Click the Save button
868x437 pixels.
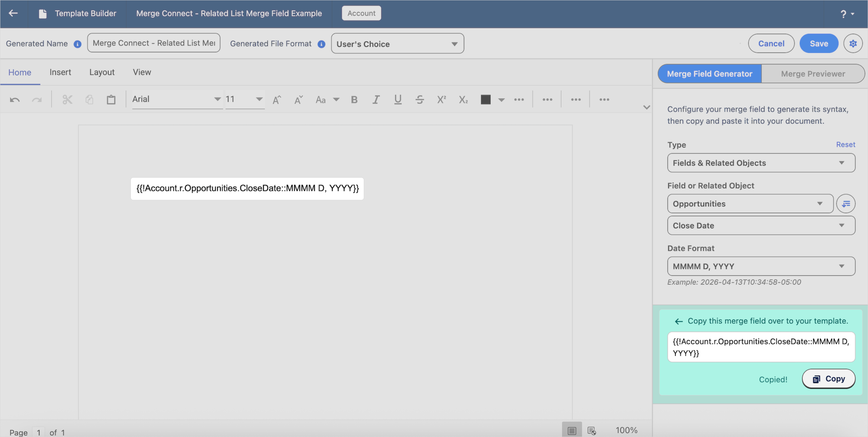(x=819, y=43)
